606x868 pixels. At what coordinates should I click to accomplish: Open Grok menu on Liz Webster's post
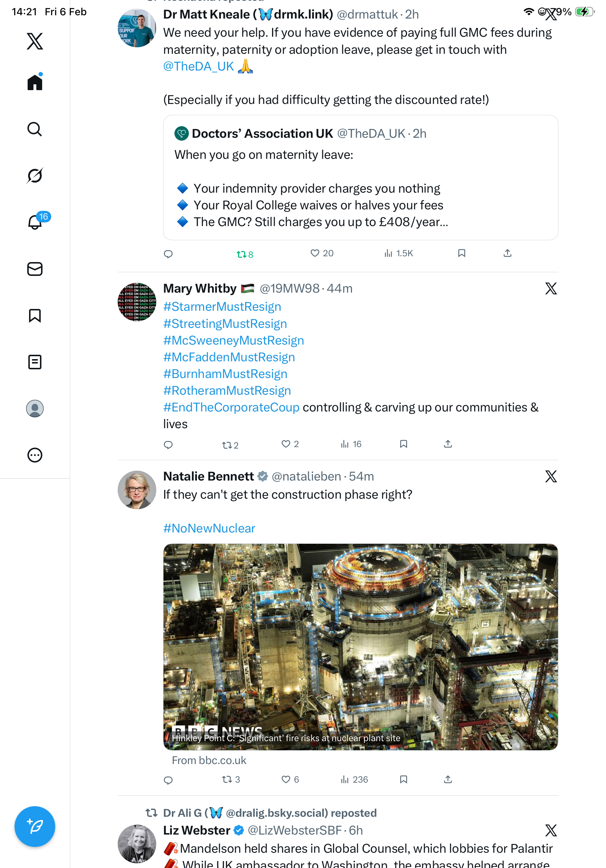point(551,831)
